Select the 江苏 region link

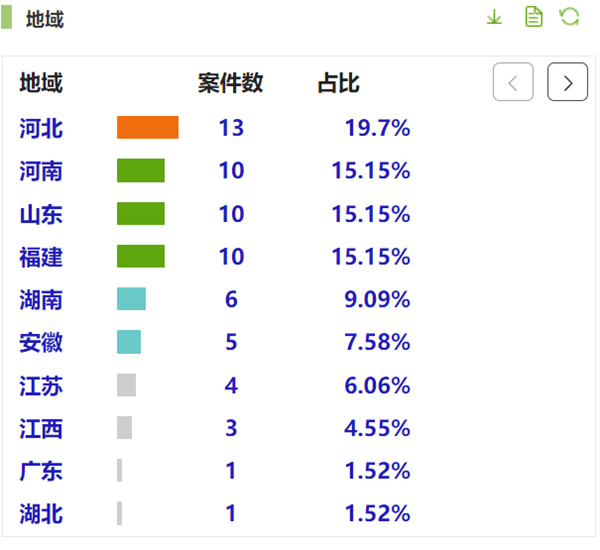pos(41,385)
